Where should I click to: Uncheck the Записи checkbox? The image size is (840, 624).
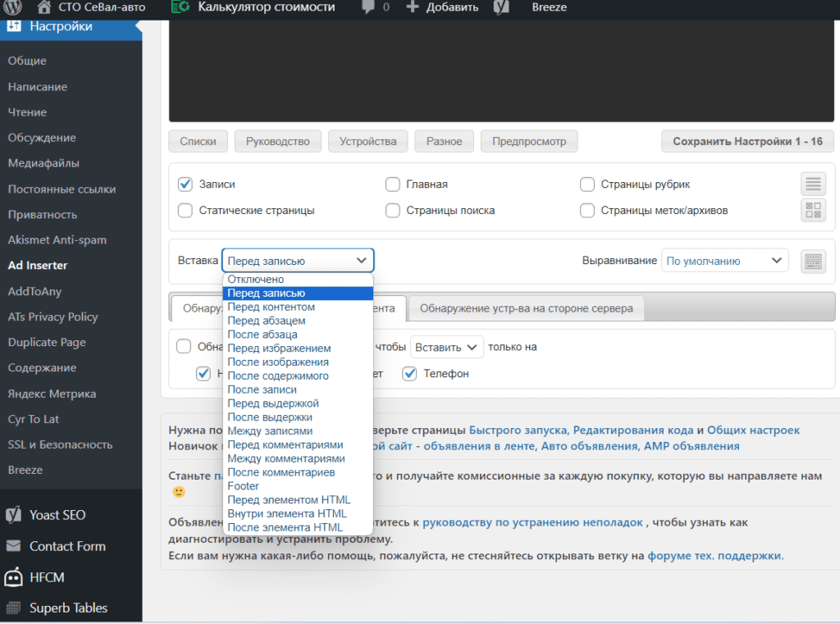[x=185, y=184]
